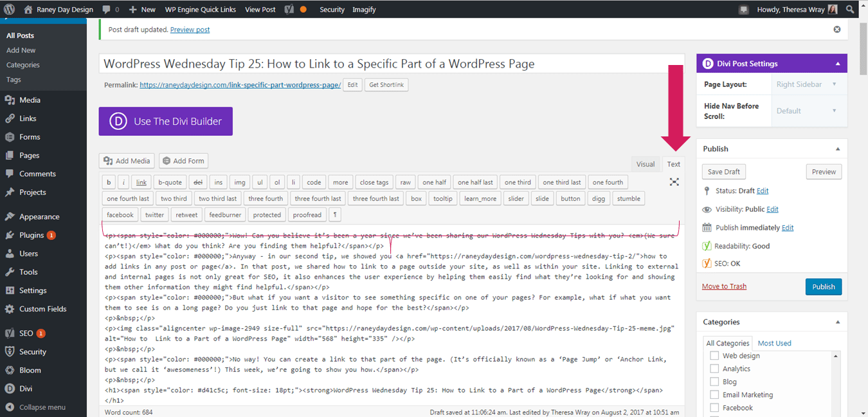
Task: Open Add New in posts submenu
Action: tap(21, 50)
